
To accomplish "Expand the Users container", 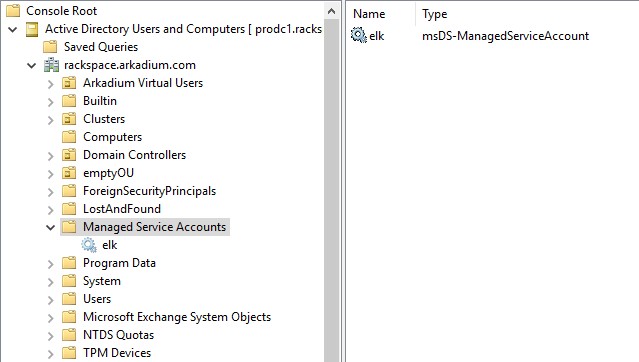I will tap(51, 300).
